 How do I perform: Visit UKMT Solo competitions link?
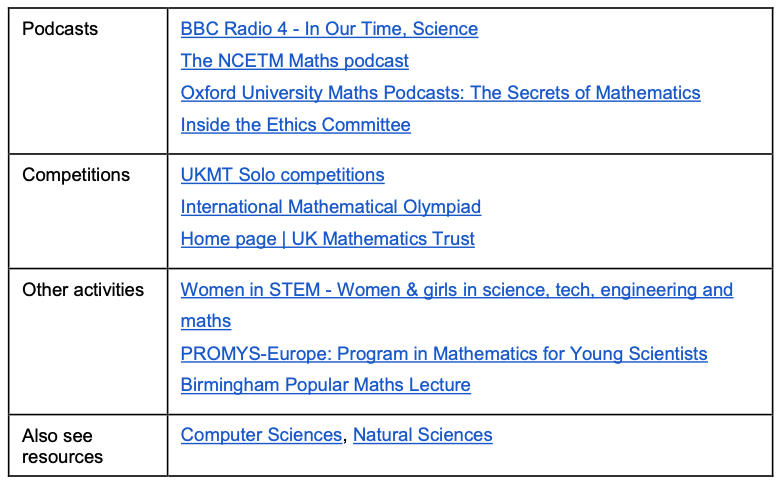click(282, 175)
